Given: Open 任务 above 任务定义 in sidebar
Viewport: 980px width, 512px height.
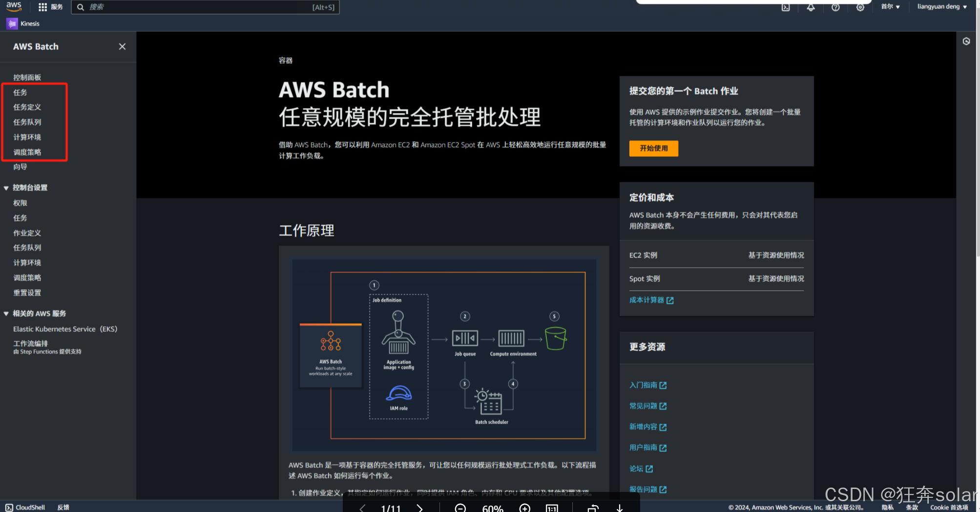Looking at the screenshot, I should (x=20, y=92).
